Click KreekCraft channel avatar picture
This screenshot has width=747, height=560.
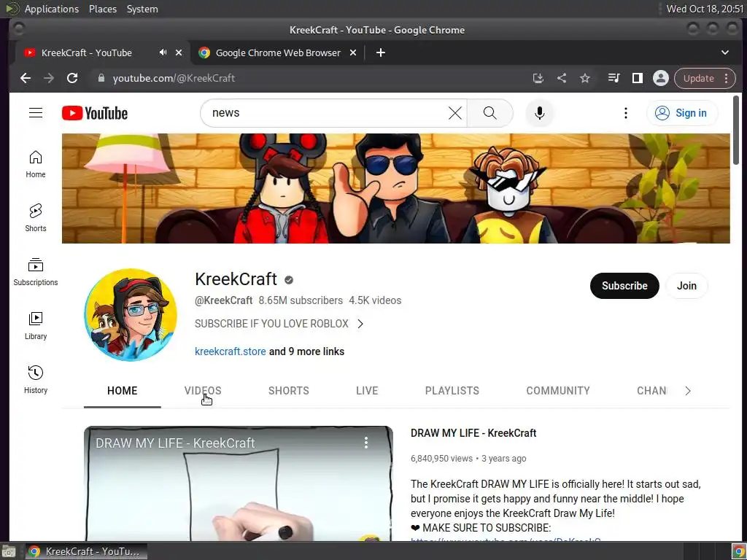[x=131, y=315]
